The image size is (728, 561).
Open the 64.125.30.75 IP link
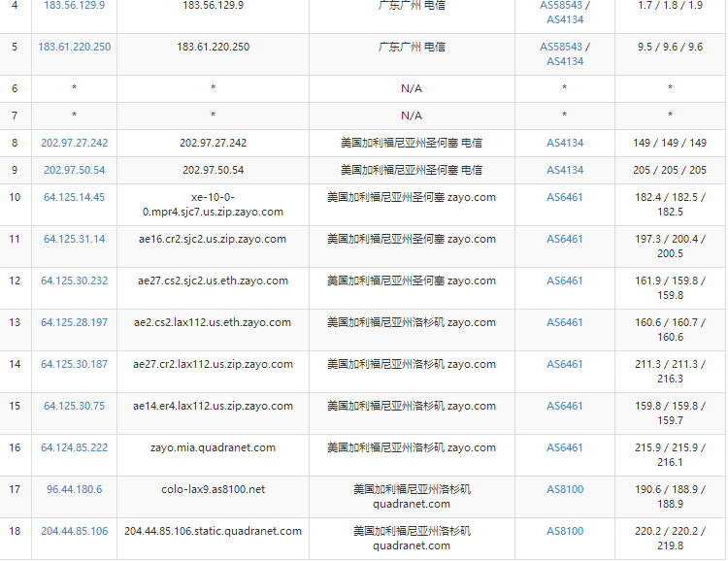pyautogui.click(x=75, y=407)
